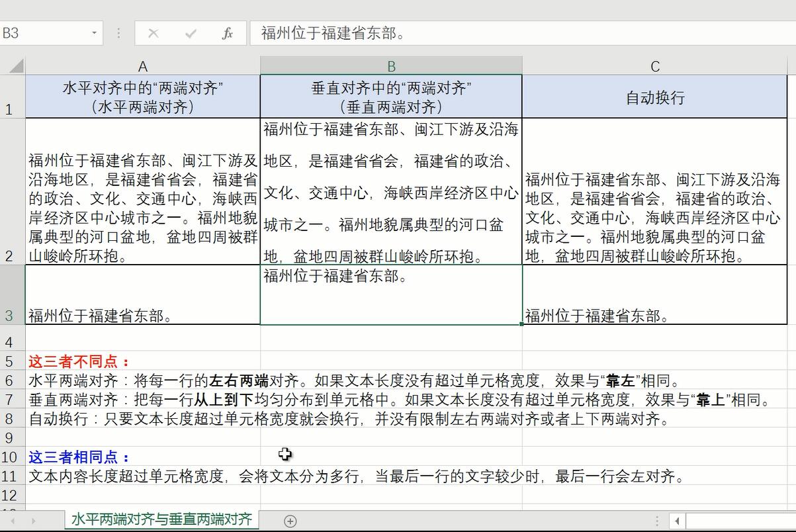Select column B header
This screenshot has height=532, width=796.
pos(391,66)
